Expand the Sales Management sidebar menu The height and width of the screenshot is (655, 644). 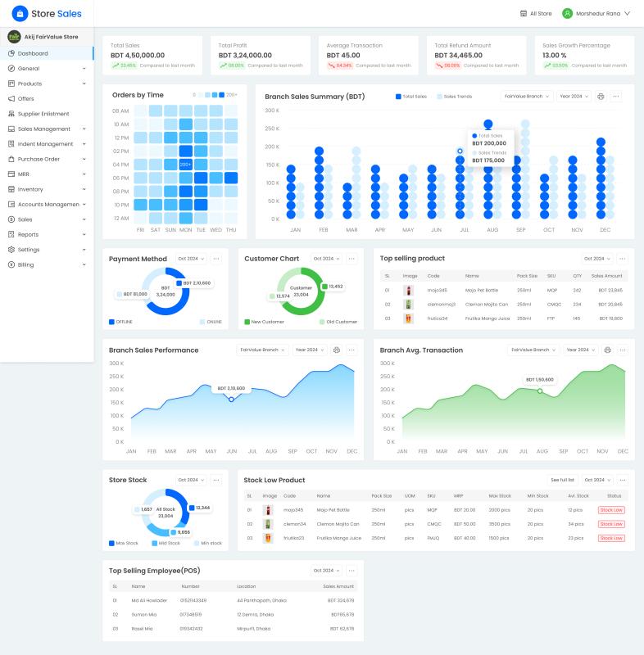[x=46, y=129]
